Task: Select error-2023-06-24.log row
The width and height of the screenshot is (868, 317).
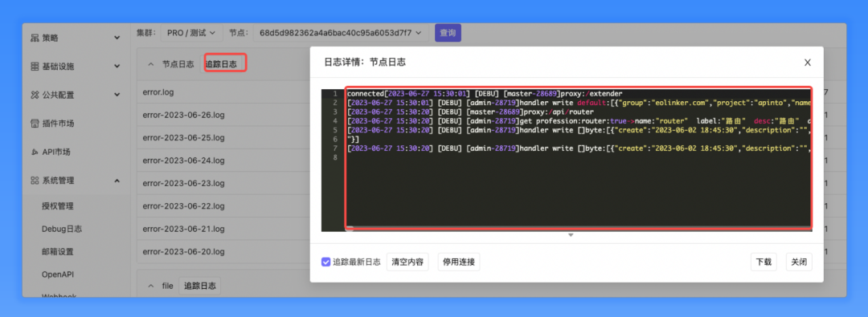Action: pyautogui.click(x=223, y=161)
